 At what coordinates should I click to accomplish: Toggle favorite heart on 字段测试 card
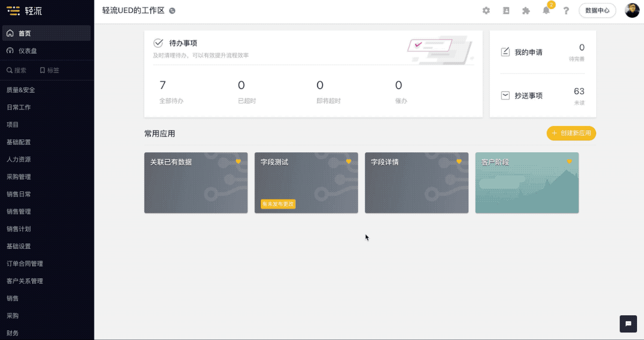tap(348, 161)
